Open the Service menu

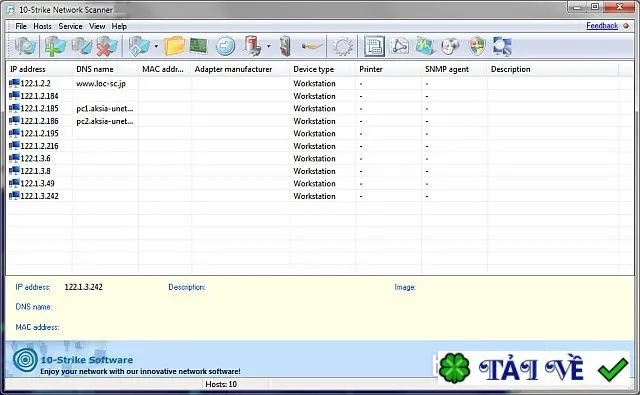coord(70,26)
